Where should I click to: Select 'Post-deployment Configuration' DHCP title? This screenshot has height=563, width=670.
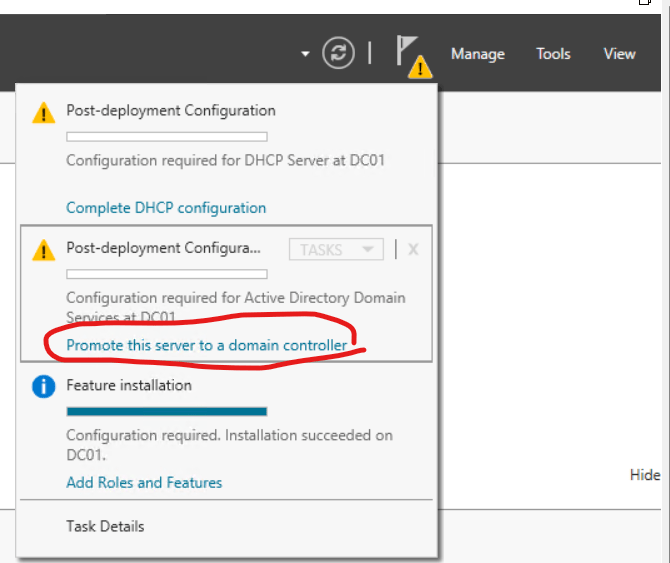(170, 111)
